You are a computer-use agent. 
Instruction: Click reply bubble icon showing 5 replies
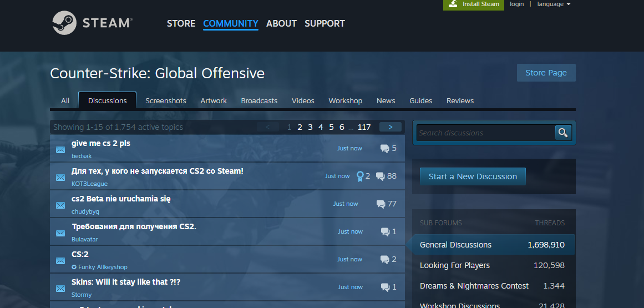click(385, 148)
